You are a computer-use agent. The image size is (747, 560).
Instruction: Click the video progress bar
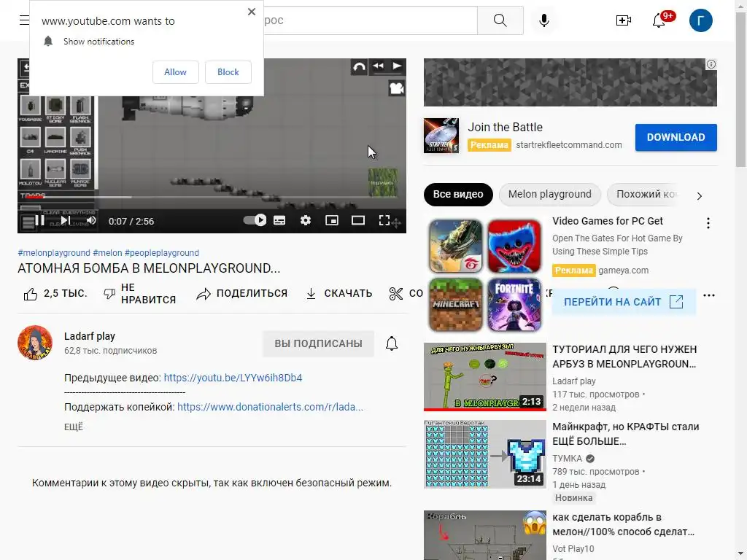click(x=212, y=197)
